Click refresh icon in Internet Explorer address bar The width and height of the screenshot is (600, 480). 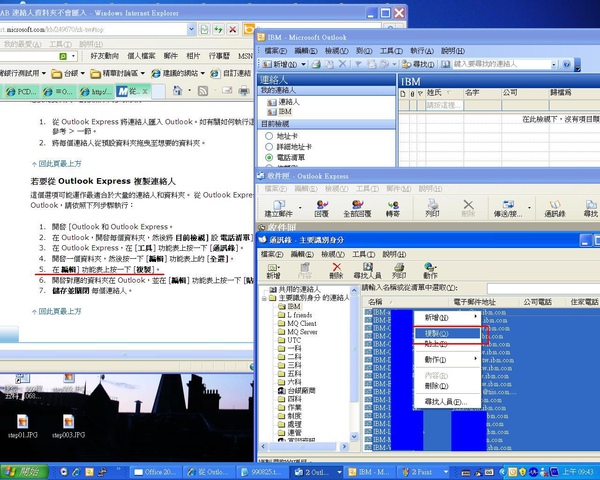click(218, 29)
